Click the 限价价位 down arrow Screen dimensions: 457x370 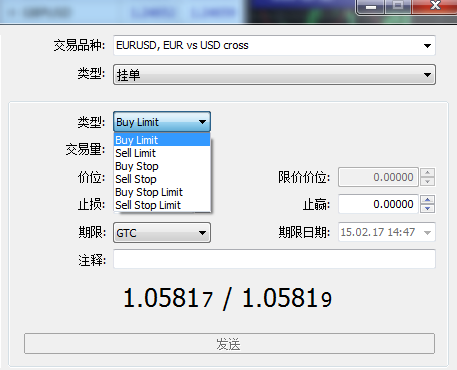[428, 182]
